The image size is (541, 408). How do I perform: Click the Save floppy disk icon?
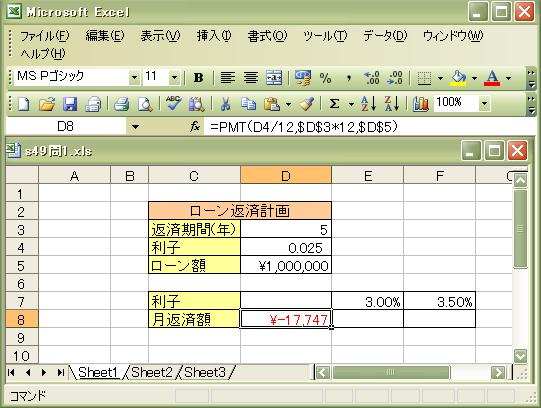[70, 103]
